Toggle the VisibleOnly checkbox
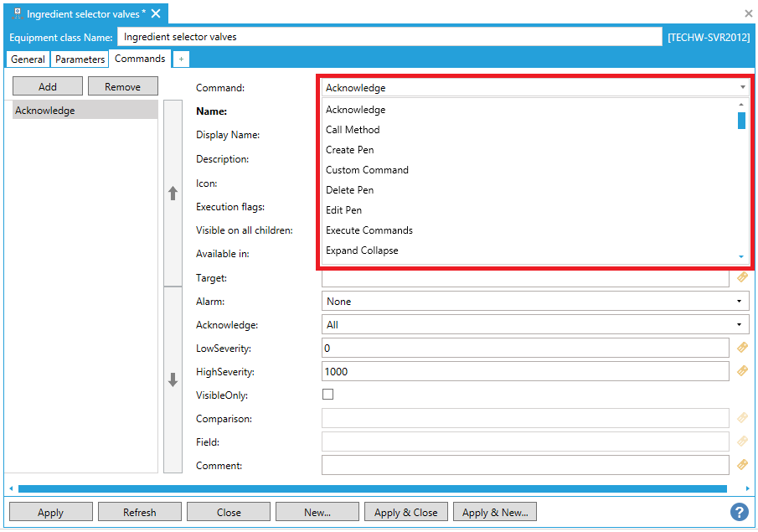 point(328,395)
